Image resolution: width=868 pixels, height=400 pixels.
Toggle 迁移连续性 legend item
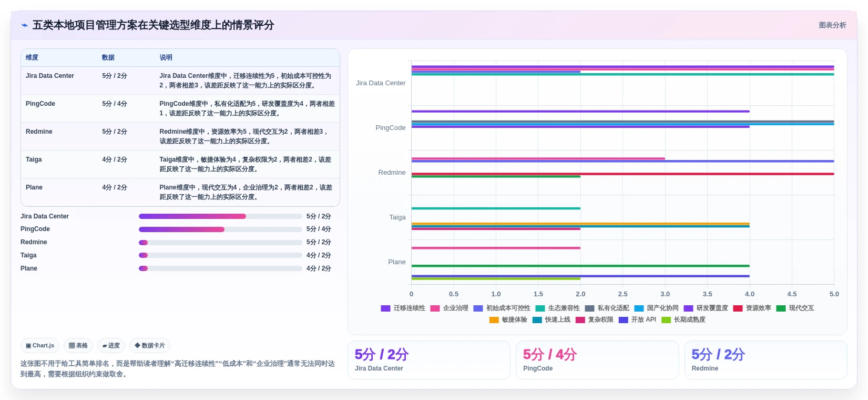point(403,308)
